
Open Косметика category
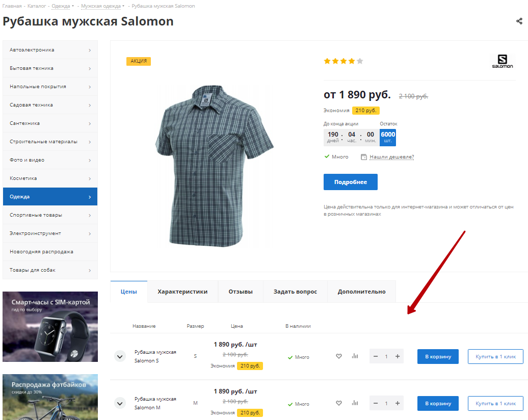pos(50,178)
